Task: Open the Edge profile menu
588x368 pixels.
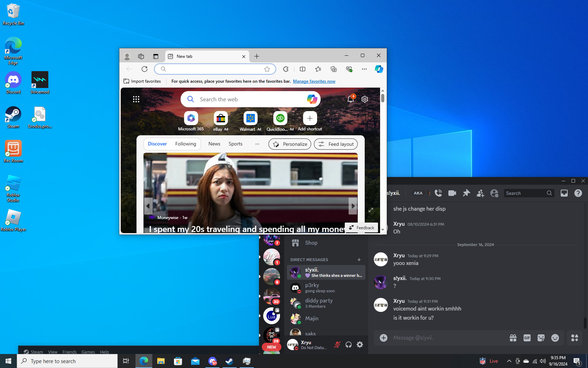Action: 127,56
